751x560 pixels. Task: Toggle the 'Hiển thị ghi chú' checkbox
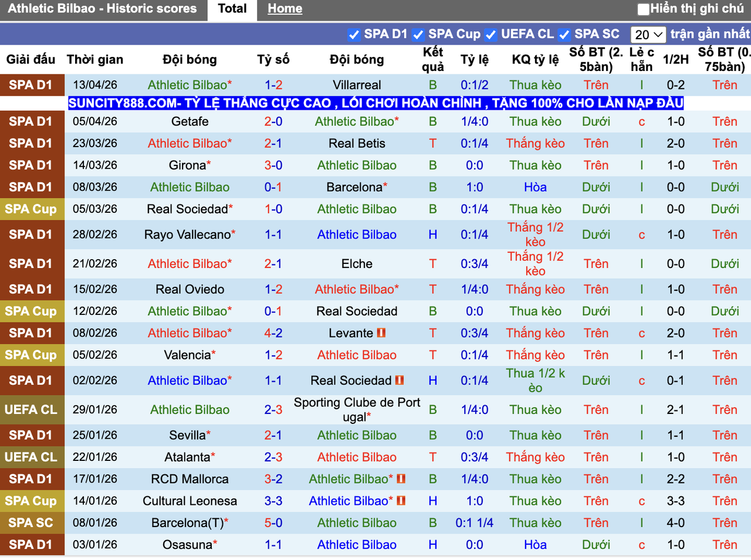(x=644, y=9)
